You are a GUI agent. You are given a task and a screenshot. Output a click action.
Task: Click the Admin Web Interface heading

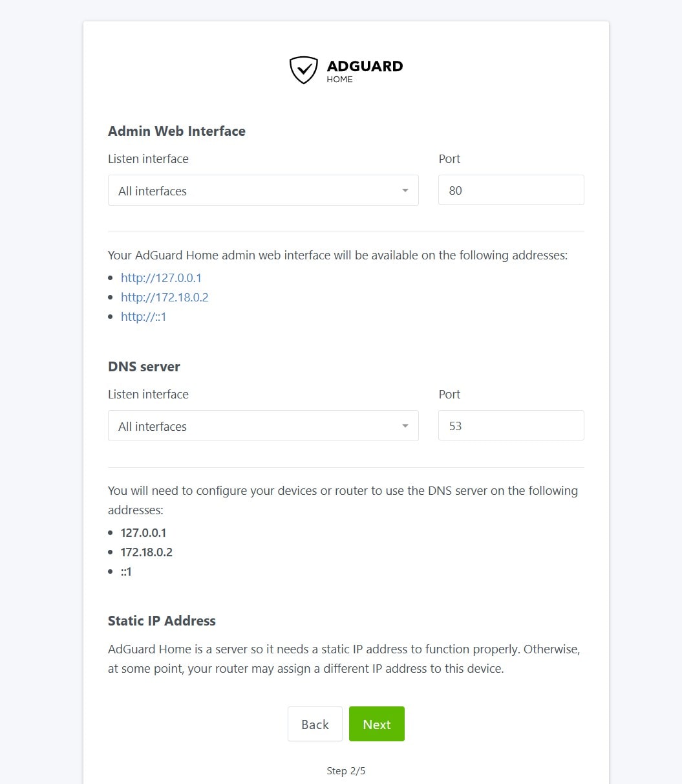[x=176, y=131]
